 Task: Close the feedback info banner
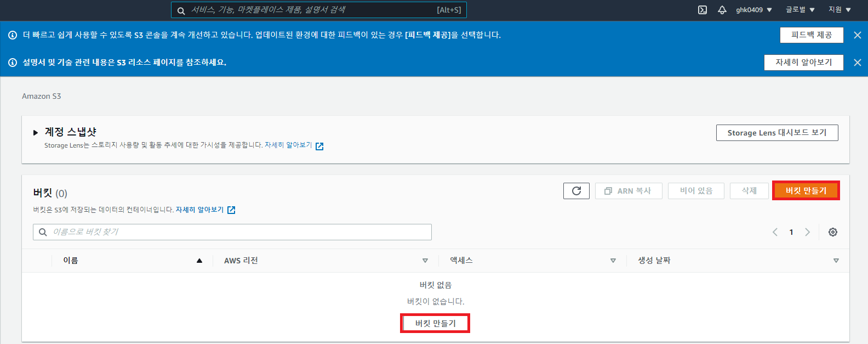[x=858, y=35]
